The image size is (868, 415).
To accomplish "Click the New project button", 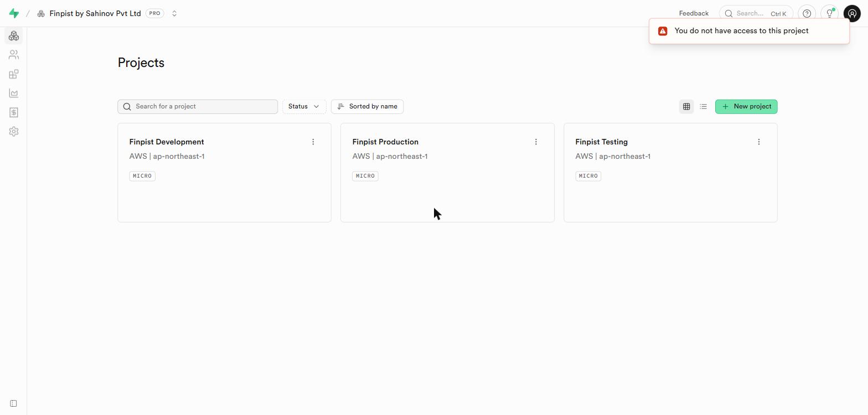I will point(746,106).
